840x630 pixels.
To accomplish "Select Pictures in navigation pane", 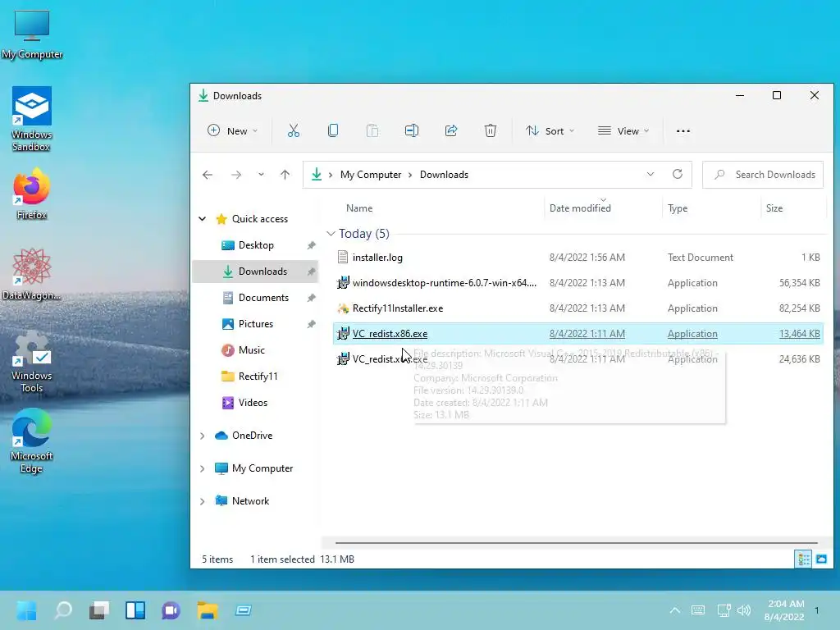I will coord(256,323).
